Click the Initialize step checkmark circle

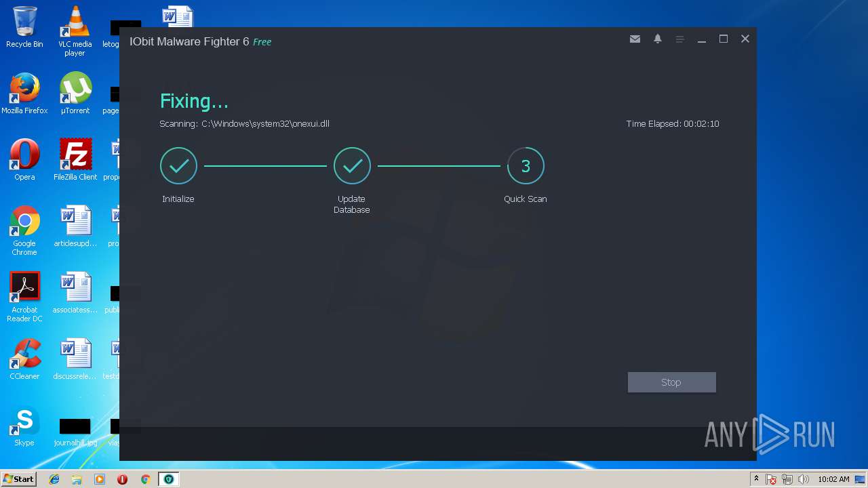178,165
